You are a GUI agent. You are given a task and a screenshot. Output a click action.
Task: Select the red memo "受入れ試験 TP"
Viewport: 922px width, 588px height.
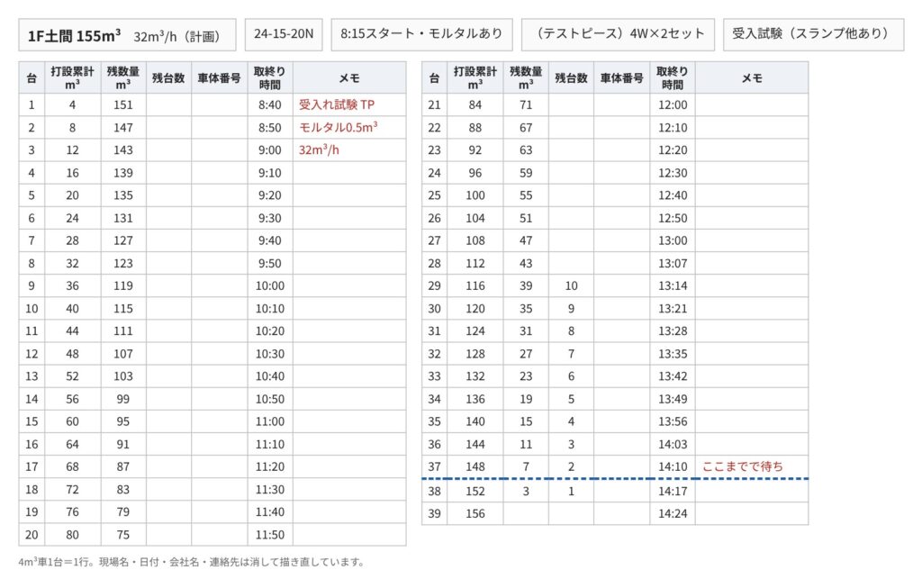point(337,104)
